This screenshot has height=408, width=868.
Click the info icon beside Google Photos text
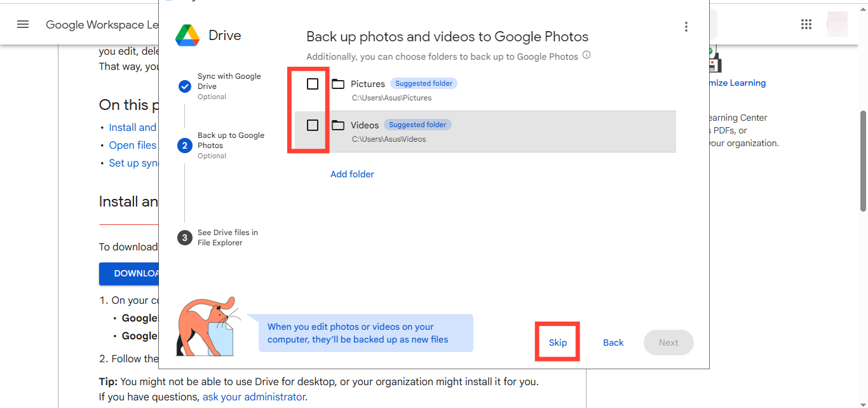point(587,55)
